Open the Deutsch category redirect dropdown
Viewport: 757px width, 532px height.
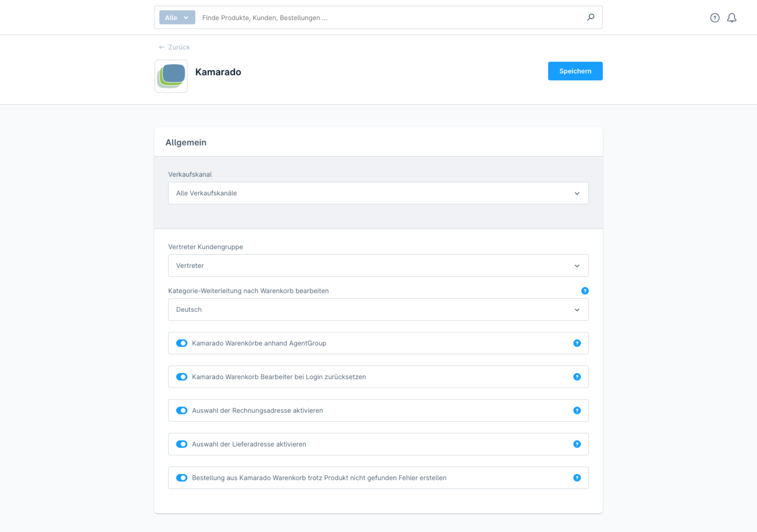click(378, 310)
